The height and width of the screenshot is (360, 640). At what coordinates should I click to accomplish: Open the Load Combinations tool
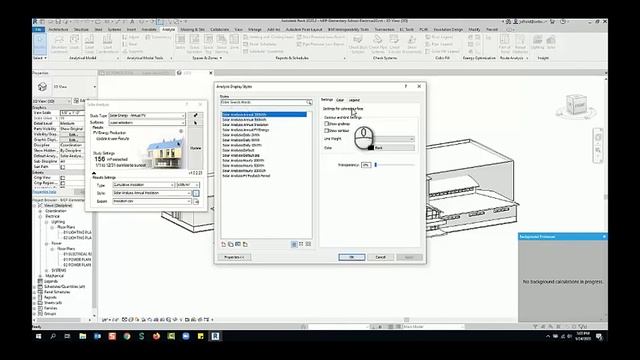click(x=107, y=44)
